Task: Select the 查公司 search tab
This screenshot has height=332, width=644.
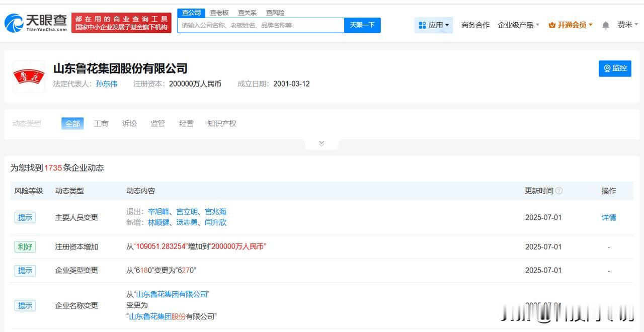Action: [191, 13]
